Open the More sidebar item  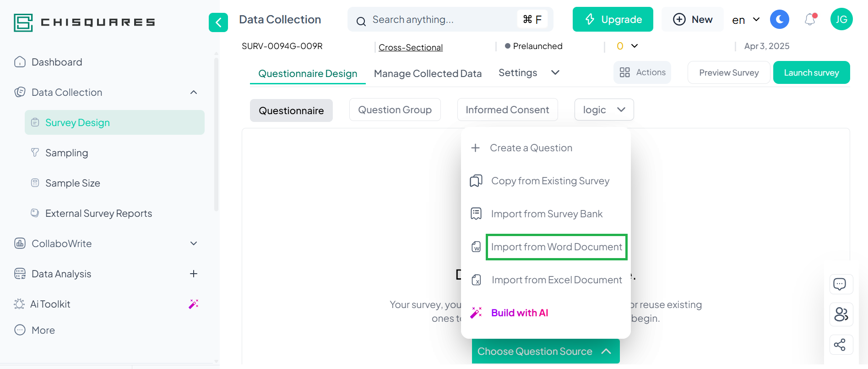43,330
